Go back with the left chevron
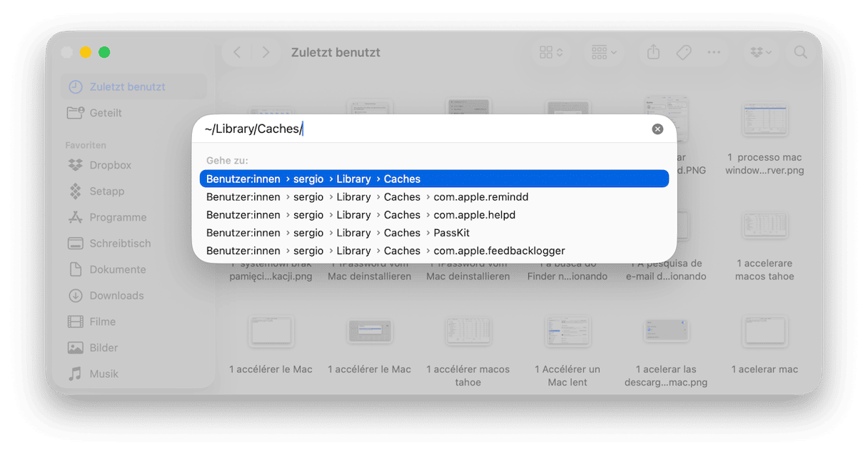This screenshot has width=868, height=455. tap(237, 52)
